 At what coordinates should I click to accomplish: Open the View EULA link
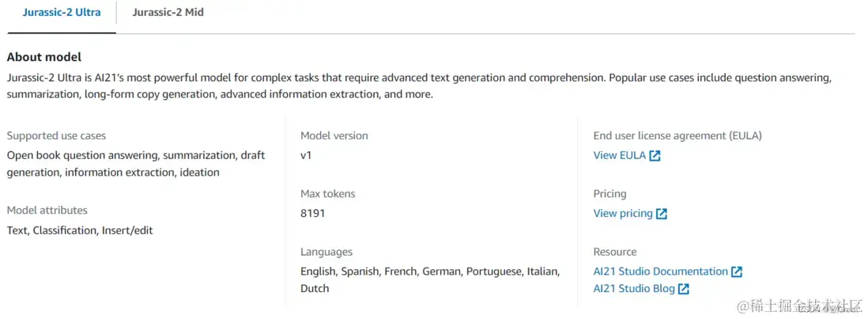pos(619,156)
